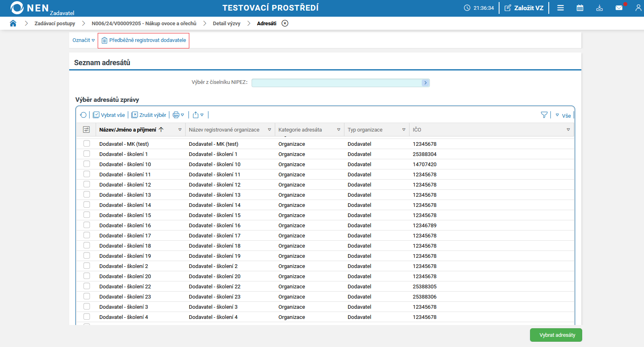The image size is (644, 347).
Task: Click the NIPEZ číselník selection field
Action: tap(337, 83)
